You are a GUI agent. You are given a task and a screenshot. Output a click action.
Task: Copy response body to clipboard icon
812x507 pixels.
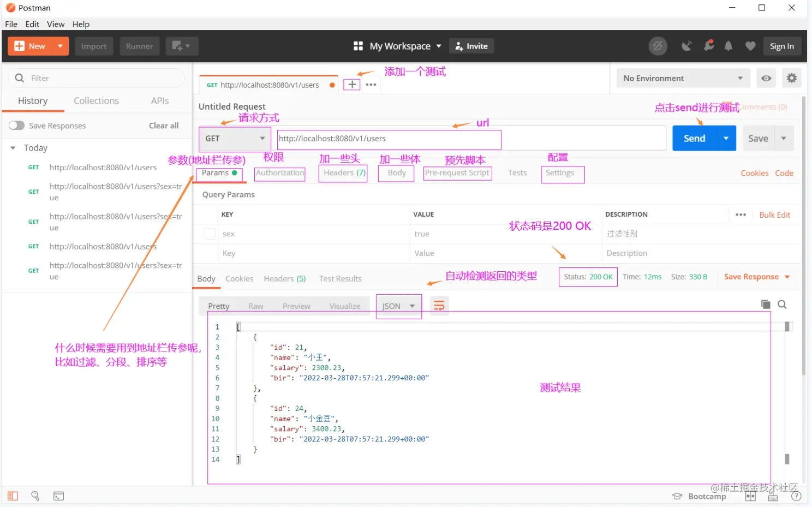tap(766, 305)
